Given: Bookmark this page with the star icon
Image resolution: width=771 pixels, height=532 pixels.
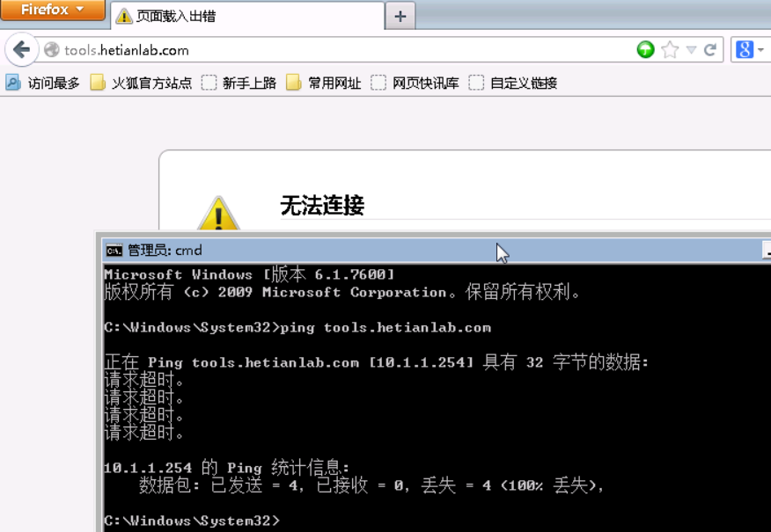Looking at the screenshot, I should click(670, 49).
